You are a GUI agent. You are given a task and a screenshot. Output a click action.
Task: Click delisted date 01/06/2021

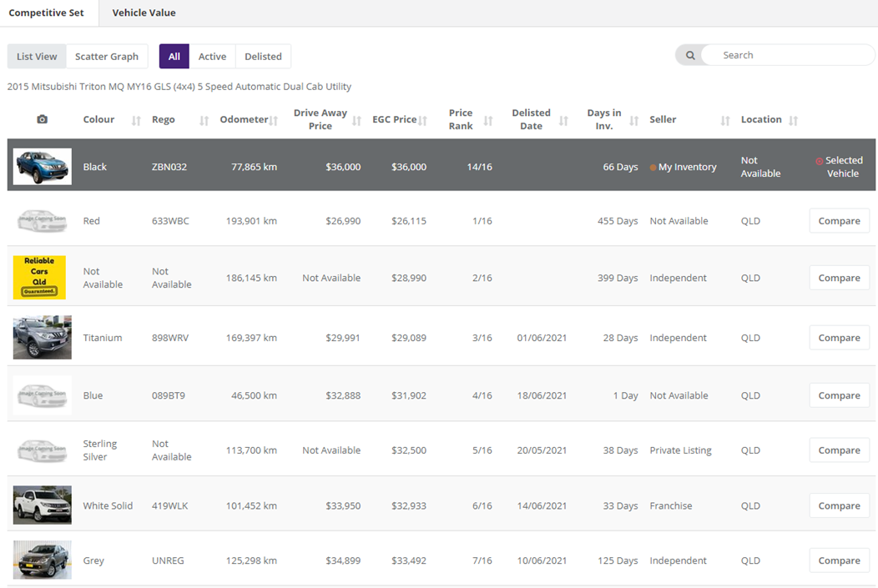(x=542, y=338)
